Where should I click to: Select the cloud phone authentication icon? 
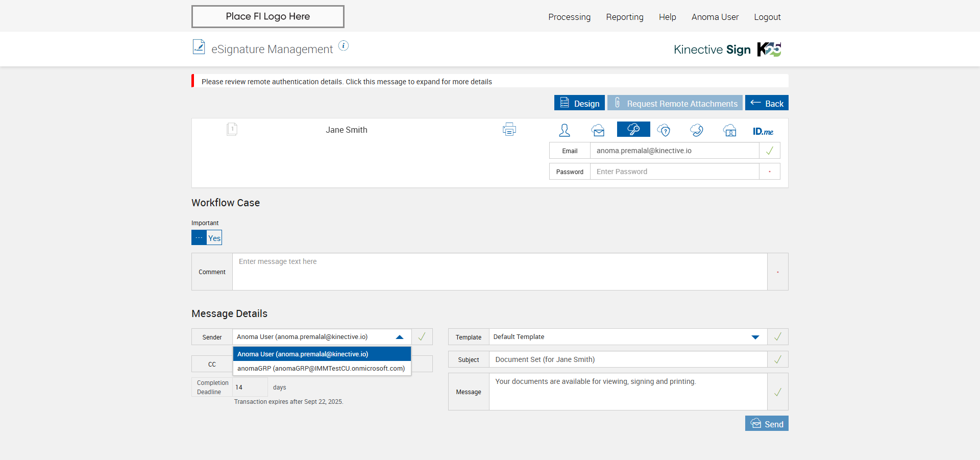coord(696,130)
